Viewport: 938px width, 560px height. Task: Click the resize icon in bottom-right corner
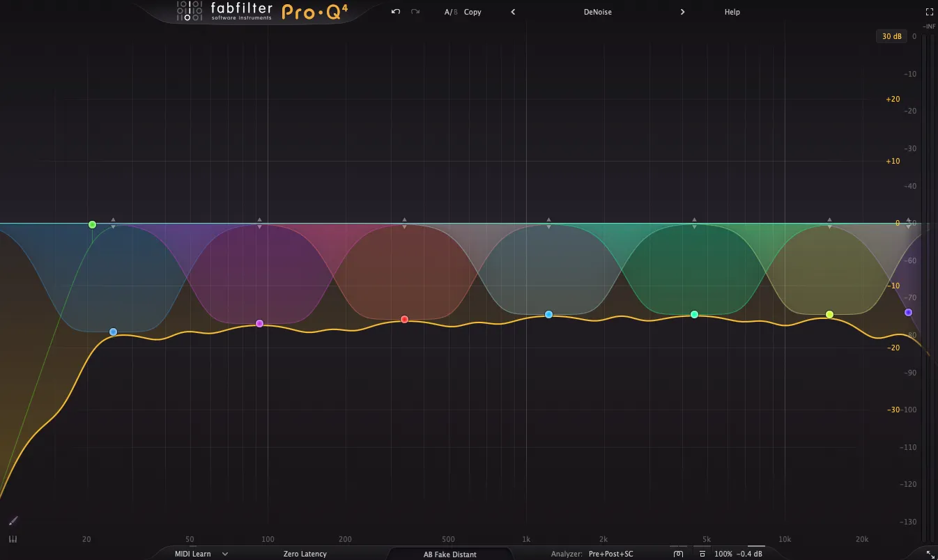click(x=930, y=554)
